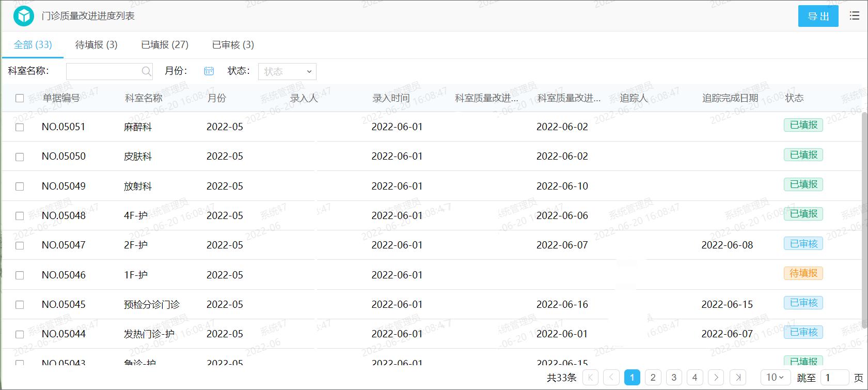Check the row NO.05049 checkbox
This screenshot has height=390, width=868.
click(20, 186)
